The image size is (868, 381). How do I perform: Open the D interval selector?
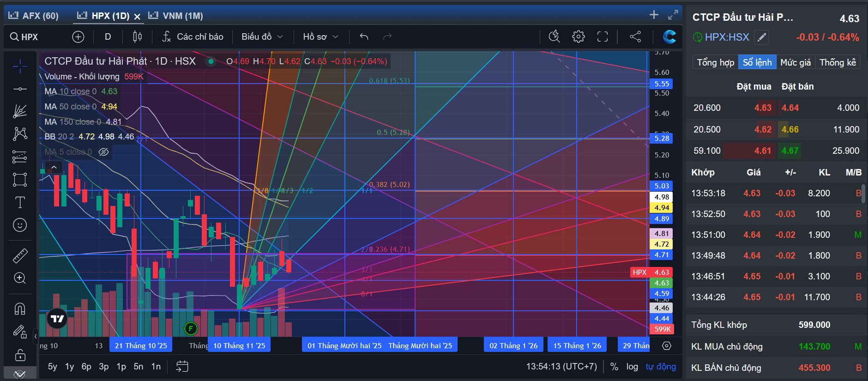click(x=108, y=36)
